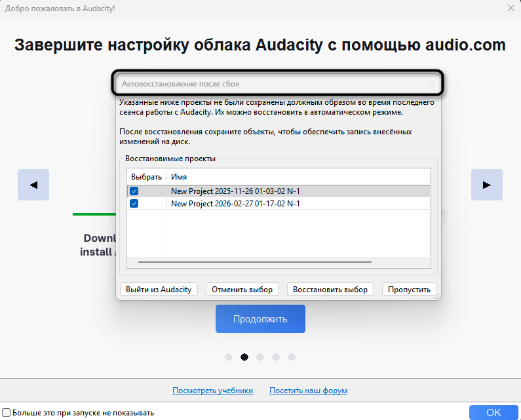
Task: Open the 'Посмотреть учебники' link
Action: 212,391
